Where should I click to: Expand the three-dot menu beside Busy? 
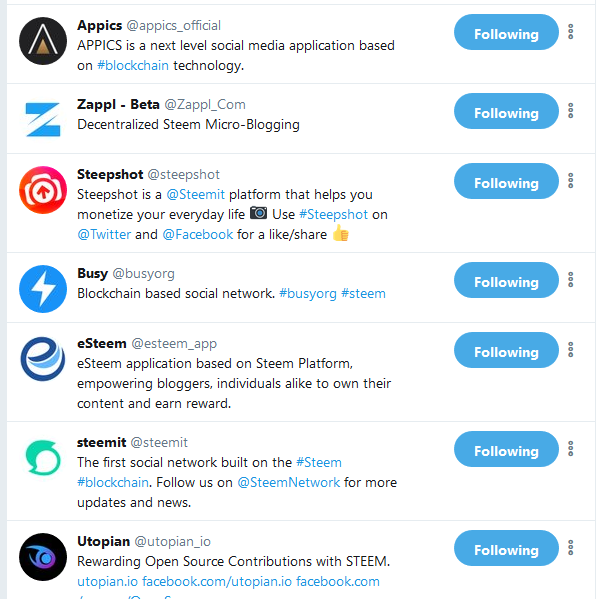pyautogui.click(x=570, y=280)
